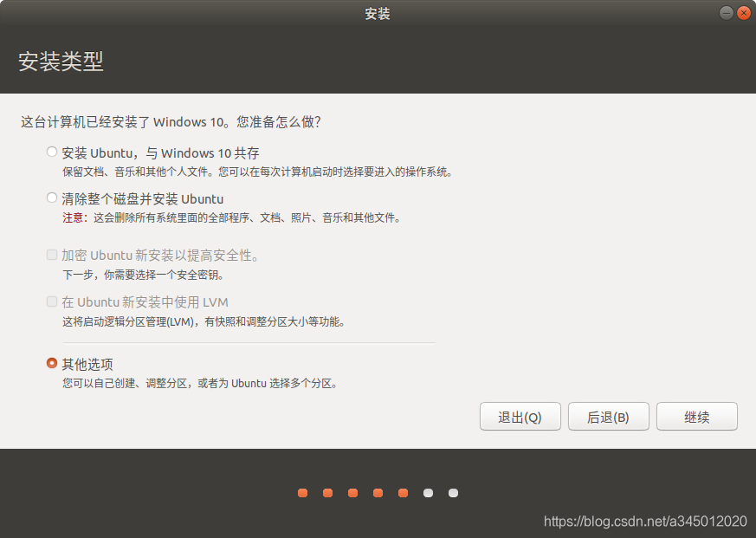Select the 其他选项 radio button
756x538 pixels.
(52, 363)
